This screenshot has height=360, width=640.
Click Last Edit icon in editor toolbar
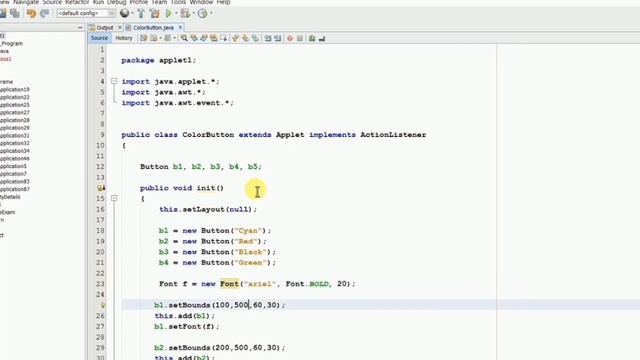(144, 38)
